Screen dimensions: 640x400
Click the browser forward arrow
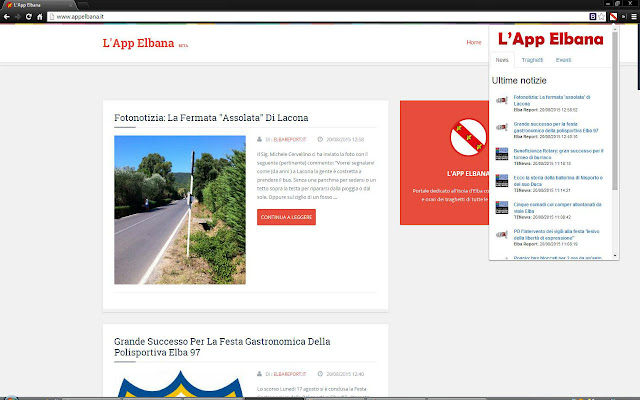18,17
